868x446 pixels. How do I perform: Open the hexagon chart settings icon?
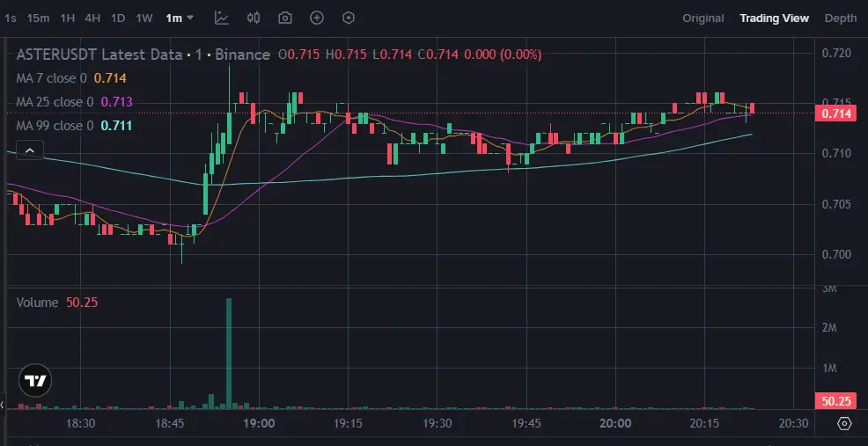(349, 18)
